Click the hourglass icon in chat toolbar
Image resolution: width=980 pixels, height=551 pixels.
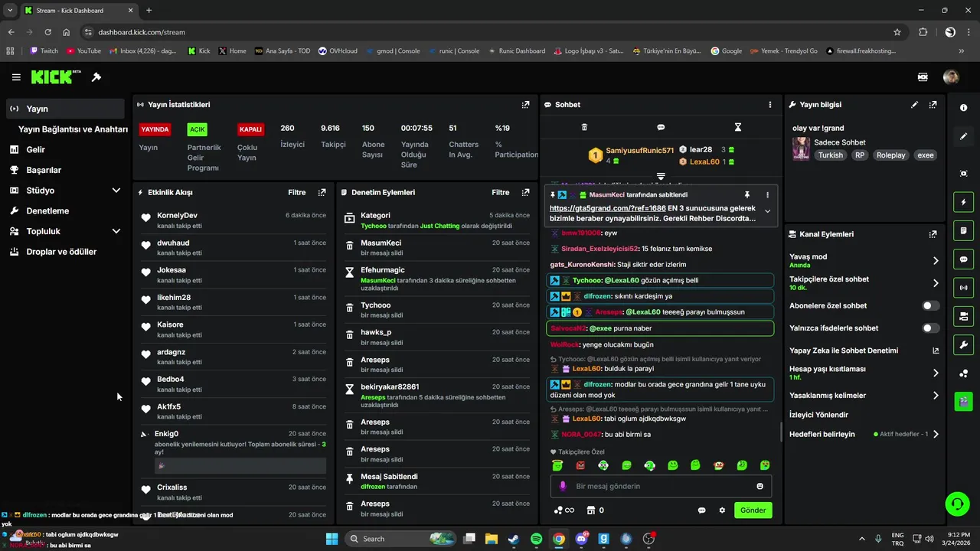point(738,127)
